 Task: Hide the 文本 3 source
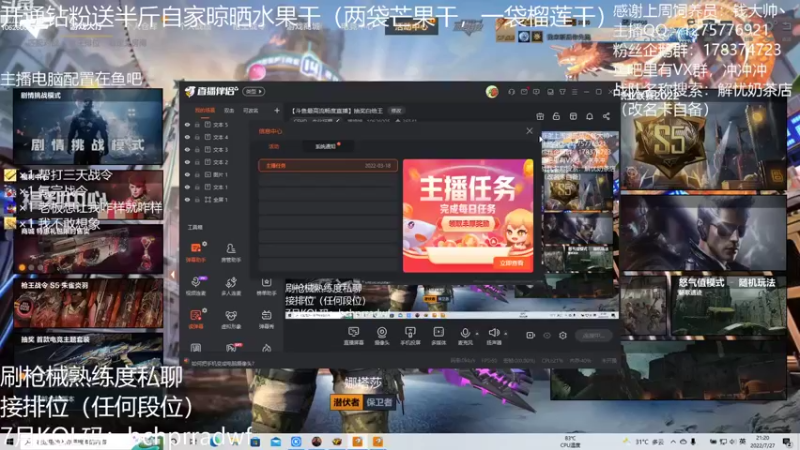pyautogui.click(x=187, y=149)
